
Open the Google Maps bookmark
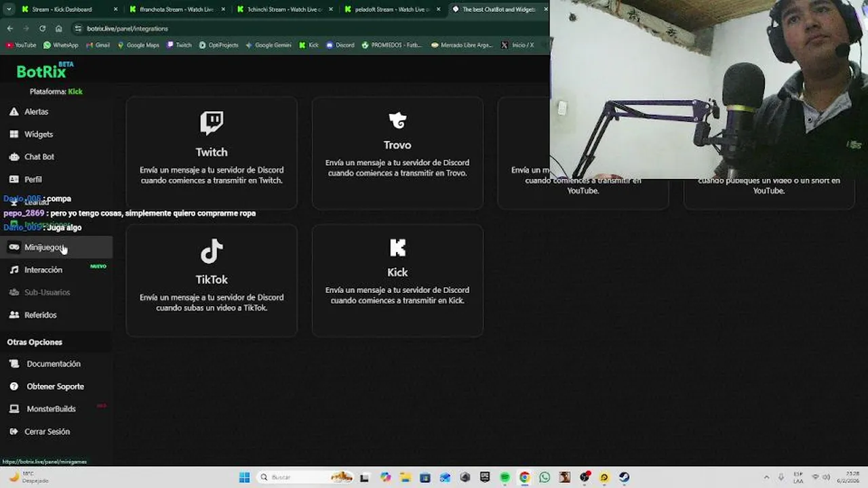[138, 45]
